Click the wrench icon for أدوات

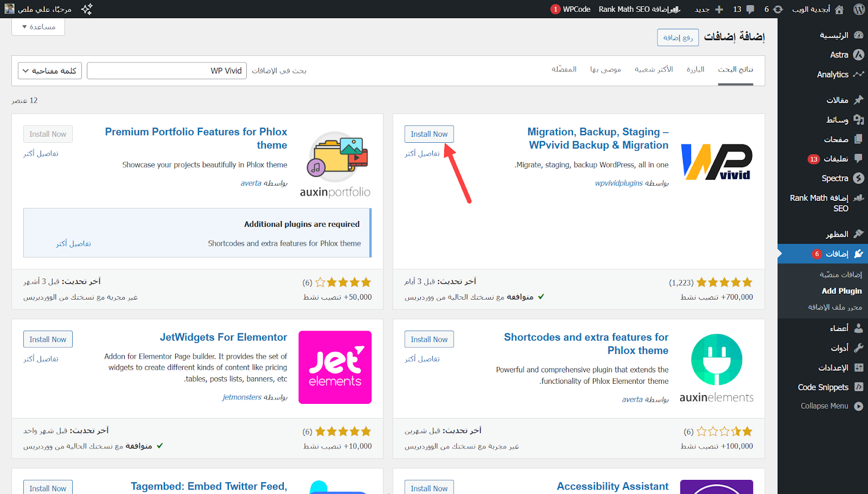click(858, 348)
